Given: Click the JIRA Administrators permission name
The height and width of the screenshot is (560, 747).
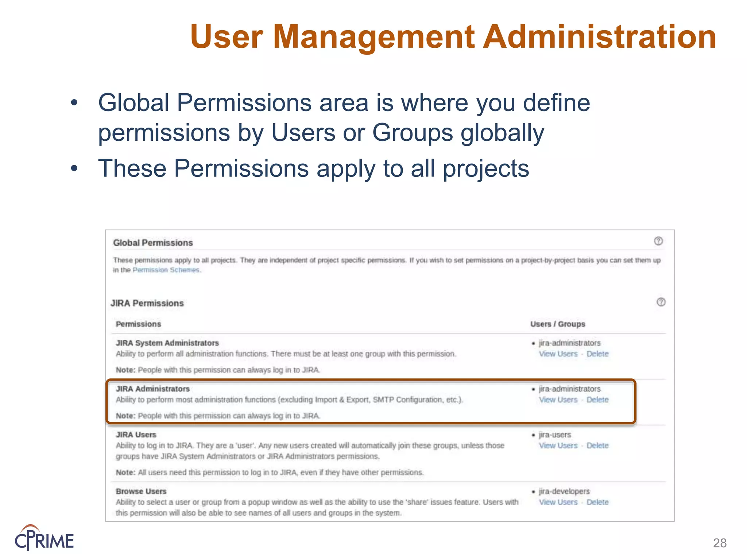Looking at the screenshot, I should pyautogui.click(x=153, y=389).
